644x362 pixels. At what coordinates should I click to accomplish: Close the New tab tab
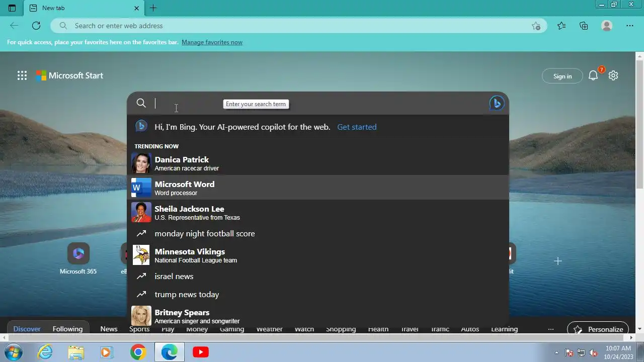click(x=136, y=8)
